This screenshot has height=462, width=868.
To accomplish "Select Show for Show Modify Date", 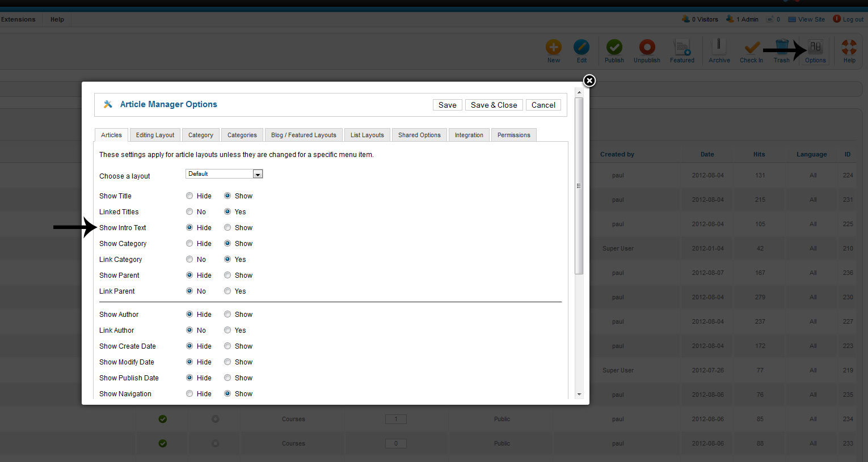I will (227, 362).
